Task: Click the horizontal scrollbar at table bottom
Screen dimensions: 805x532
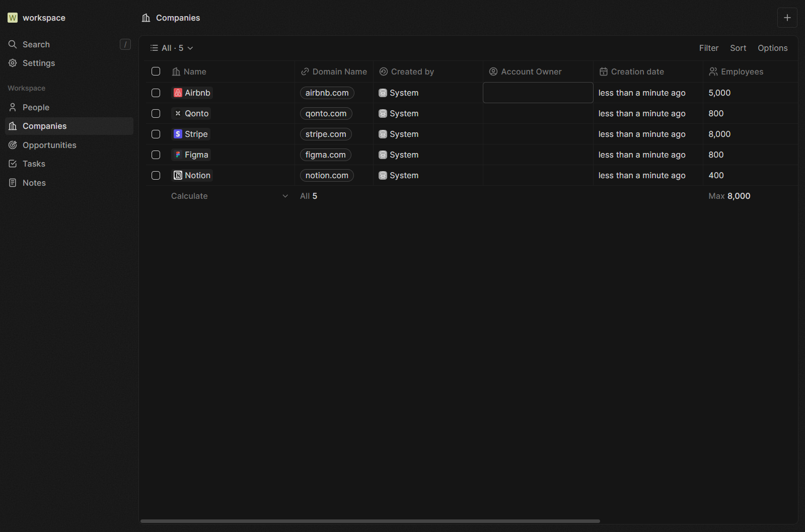Action: tap(370, 521)
